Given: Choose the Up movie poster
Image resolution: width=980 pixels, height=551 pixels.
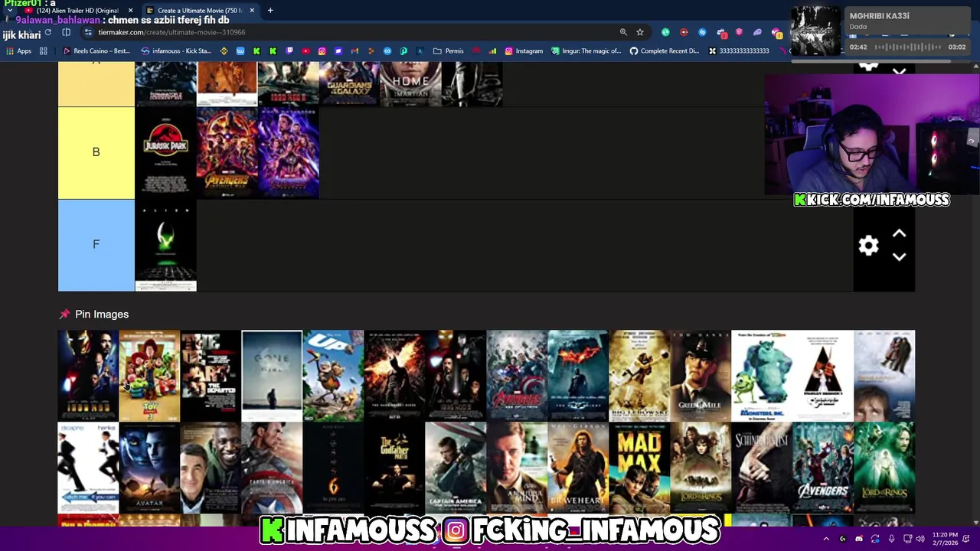Looking at the screenshot, I should pos(333,376).
